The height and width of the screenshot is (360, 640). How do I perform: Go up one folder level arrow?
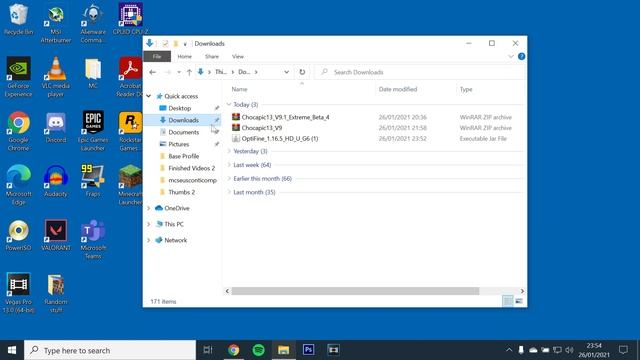[x=189, y=72]
